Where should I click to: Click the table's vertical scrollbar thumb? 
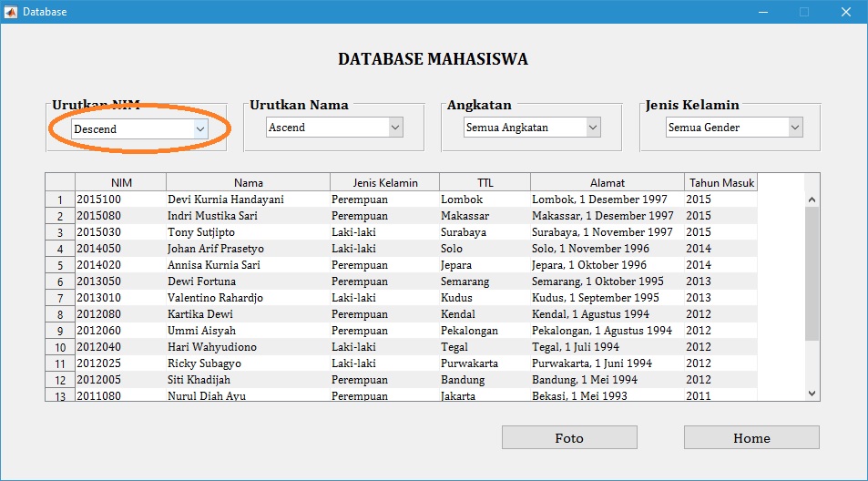[x=812, y=273]
